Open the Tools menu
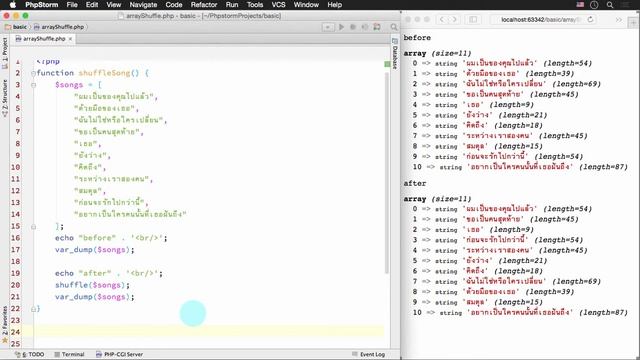 pyautogui.click(x=255, y=5)
